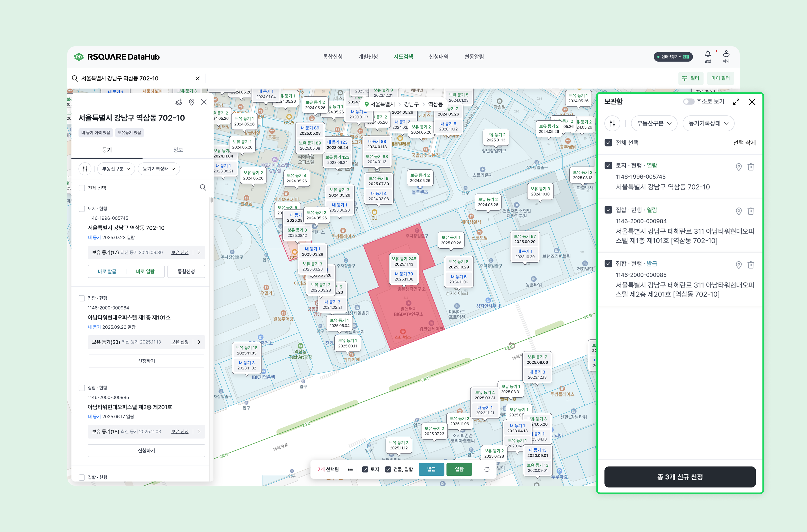Open 등기기록상태 dropdown in left panel

click(x=159, y=169)
